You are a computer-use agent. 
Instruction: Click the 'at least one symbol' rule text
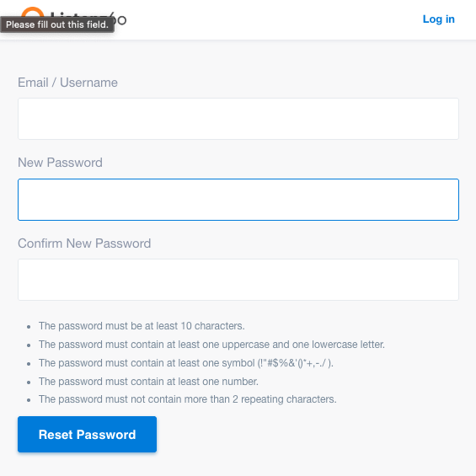tap(186, 363)
